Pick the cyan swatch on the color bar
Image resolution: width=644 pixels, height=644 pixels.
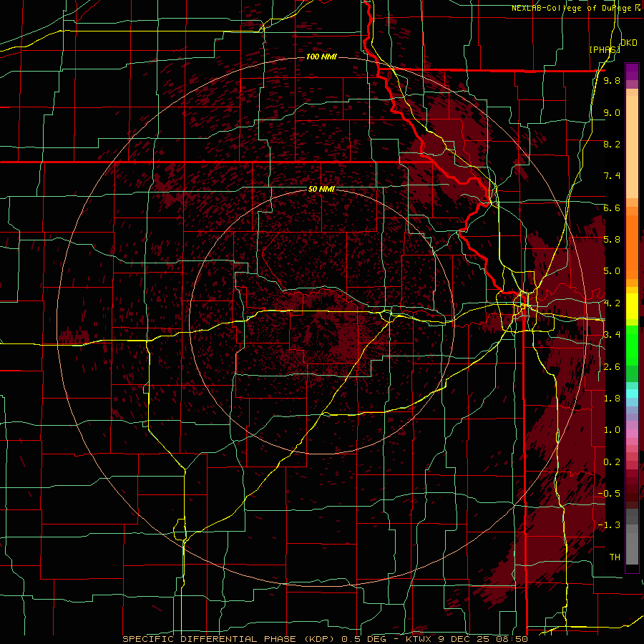tap(632, 394)
